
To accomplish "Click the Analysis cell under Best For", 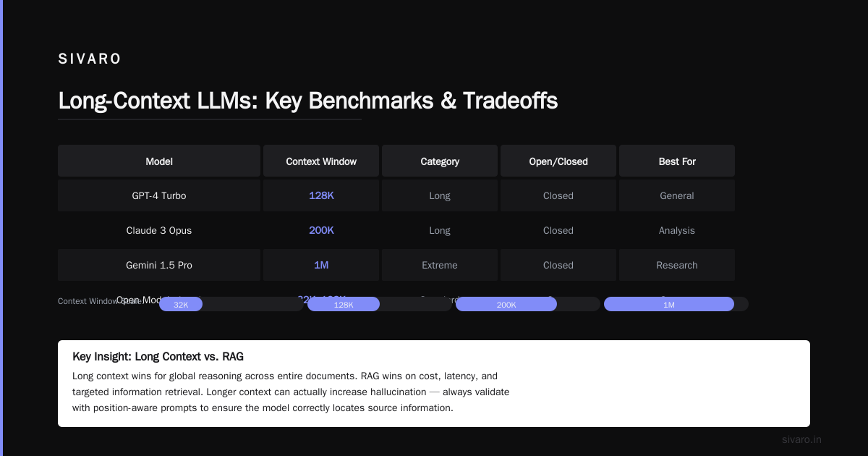I will [677, 230].
